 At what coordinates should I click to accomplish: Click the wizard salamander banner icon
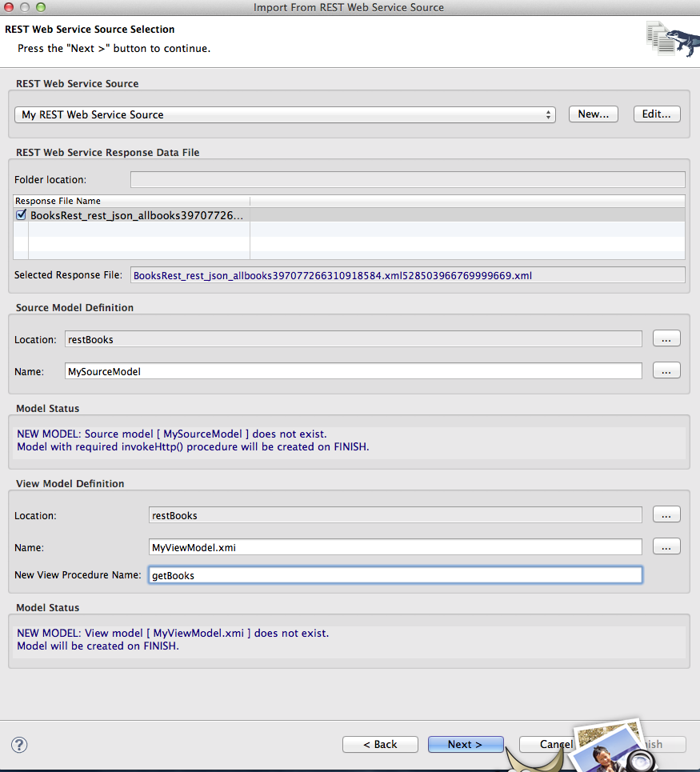[x=673, y=39]
